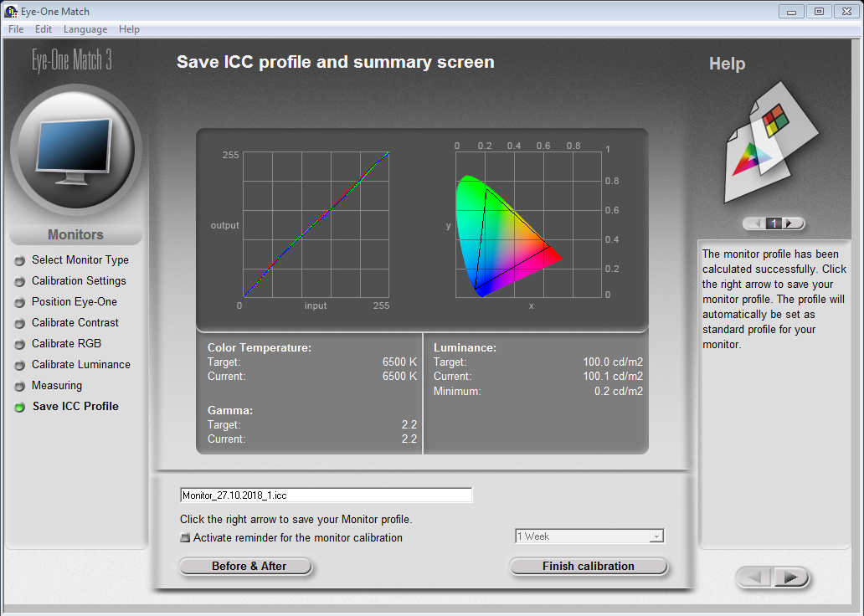Click the Before & After button

pos(246,566)
